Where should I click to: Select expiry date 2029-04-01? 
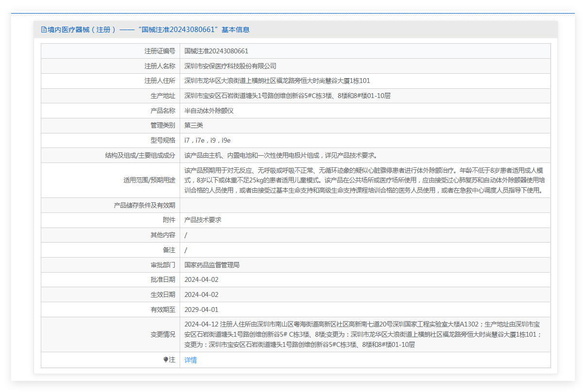pos(201,310)
